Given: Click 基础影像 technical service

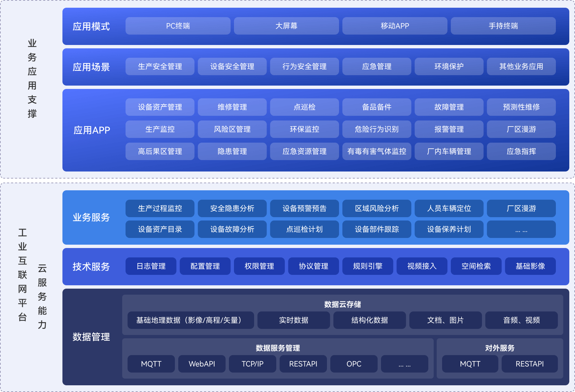Looking at the screenshot, I should point(530,266).
